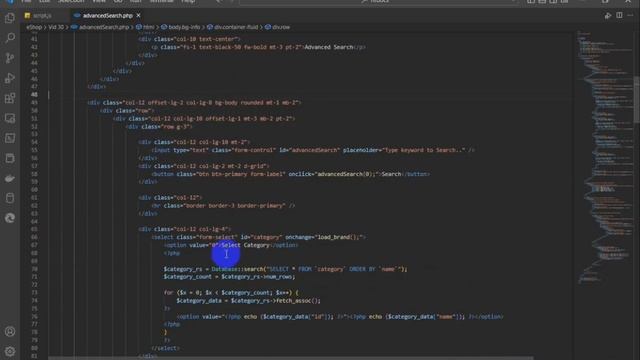The height and width of the screenshot is (360, 640).
Task: Click line number 70 in gutter
Action: 34,269
